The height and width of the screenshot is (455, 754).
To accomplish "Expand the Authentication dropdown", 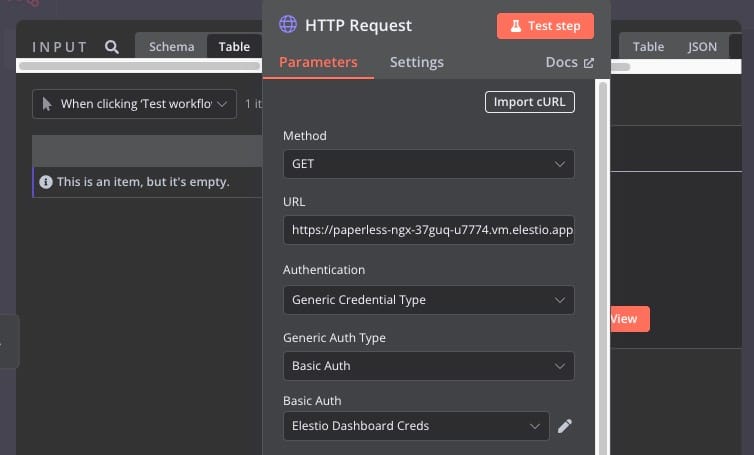I will click(428, 299).
